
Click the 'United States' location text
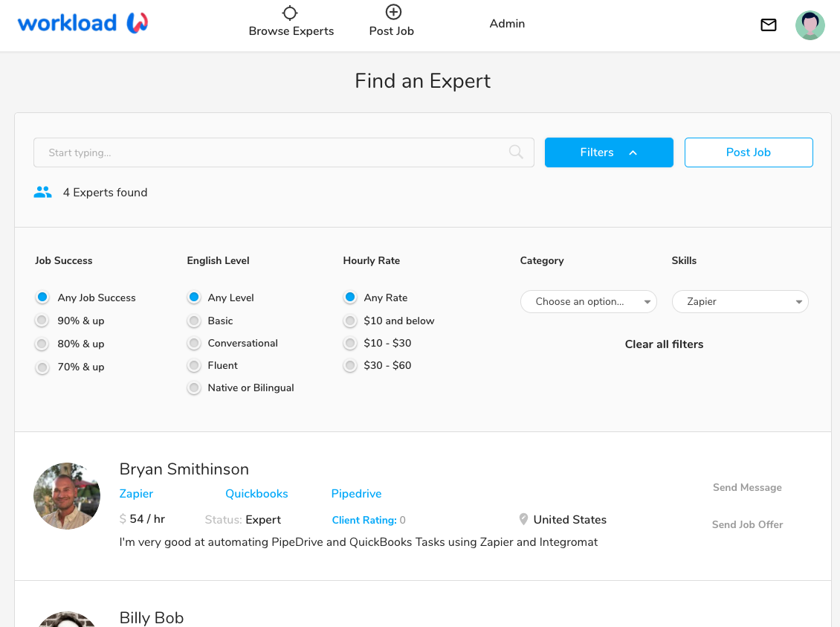coord(569,519)
